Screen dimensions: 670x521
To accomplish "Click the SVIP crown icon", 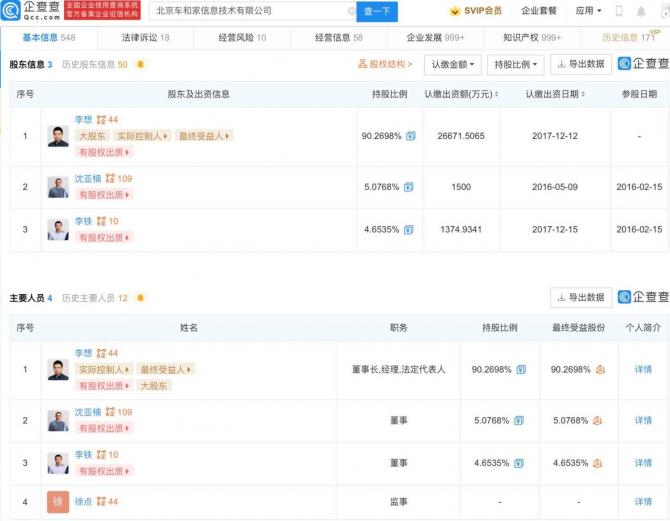I will pyautogui.click(x=455, y=11).
